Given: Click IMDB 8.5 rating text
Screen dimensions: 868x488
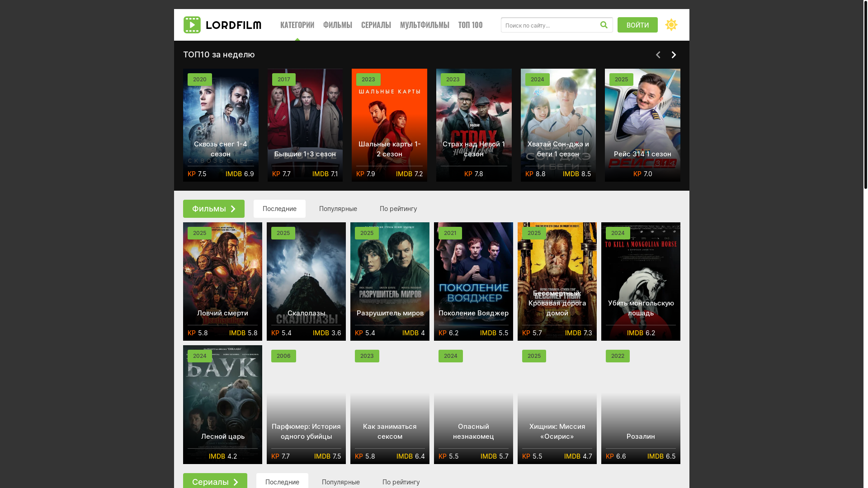Looking at the screenshot, I should [x=576, y=174].
